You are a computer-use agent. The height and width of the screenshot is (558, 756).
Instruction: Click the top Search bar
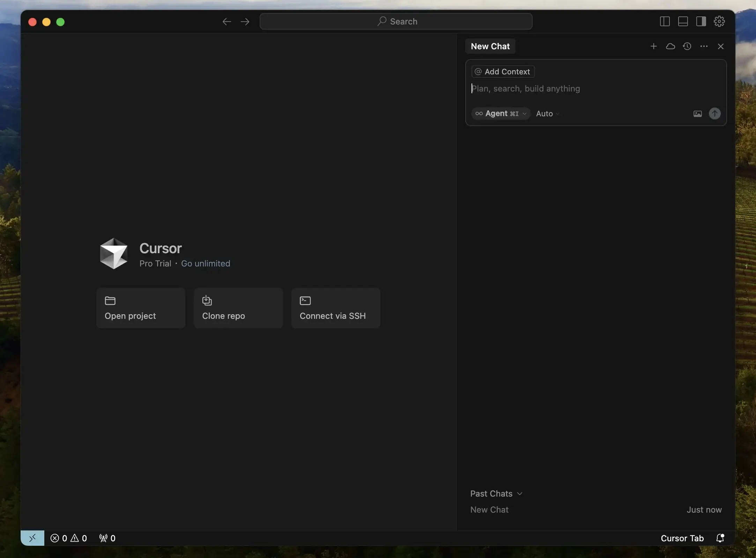click(x=396, y=22)
